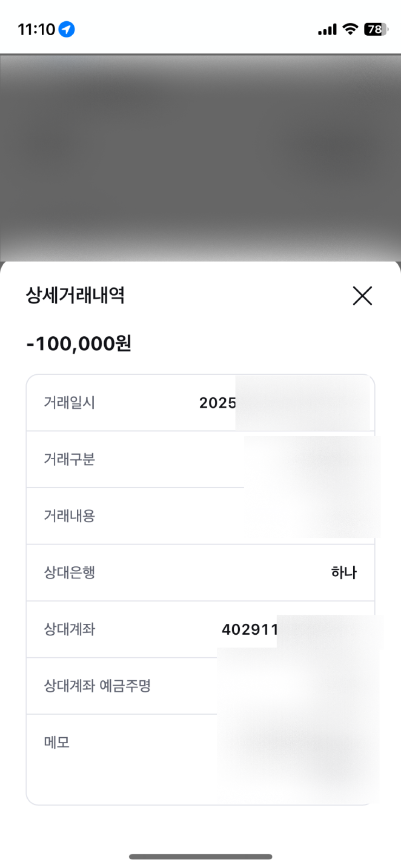Select the 상대계좌 row label
Image resolution: width=401 pixels, height=868 pixels.
[69, 629]
